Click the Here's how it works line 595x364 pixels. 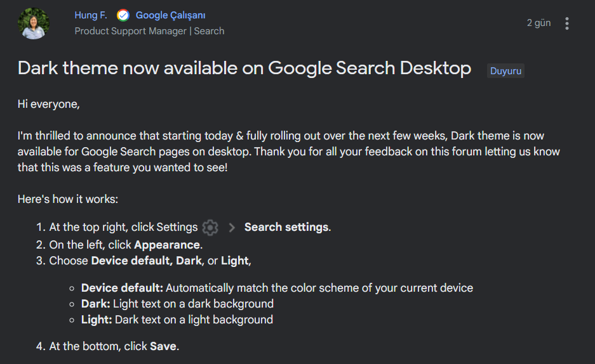coord(68,199)
